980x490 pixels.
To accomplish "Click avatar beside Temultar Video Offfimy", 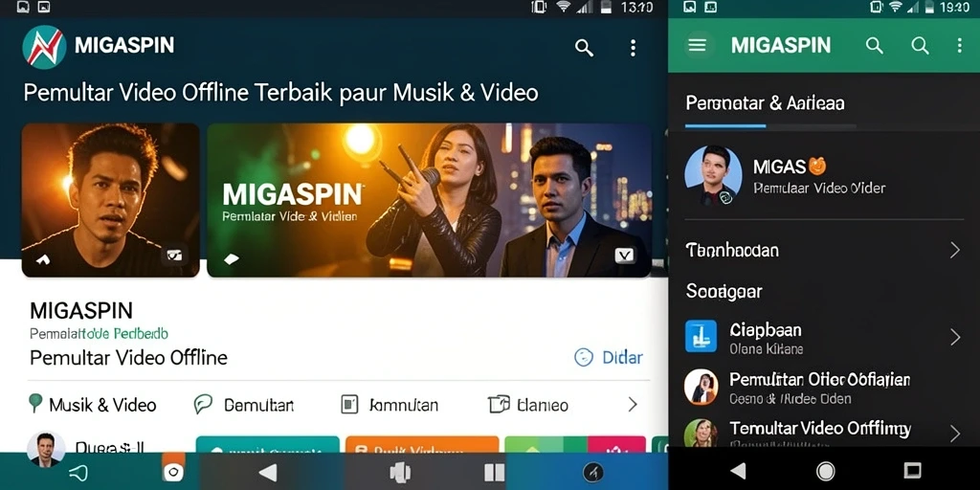I will click(x=701, y=433).
